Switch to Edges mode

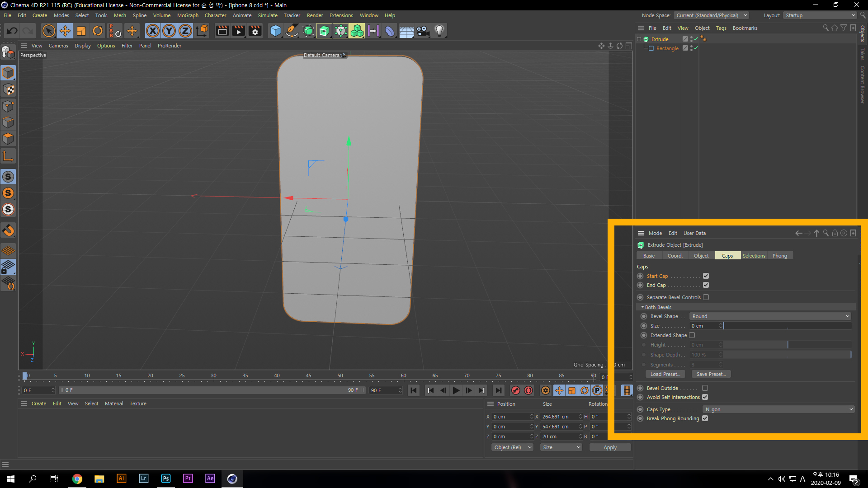tap(8, 122)
